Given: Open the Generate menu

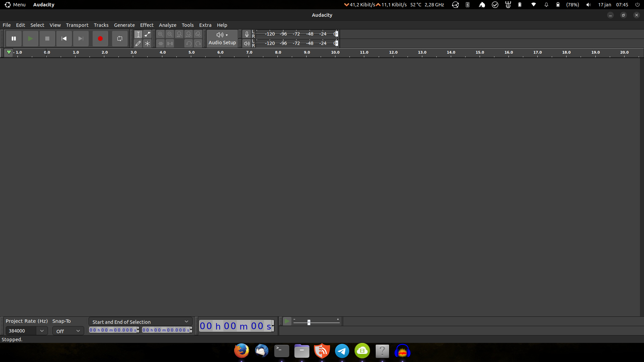Looking at the screenshot, I should pos(124,25).
